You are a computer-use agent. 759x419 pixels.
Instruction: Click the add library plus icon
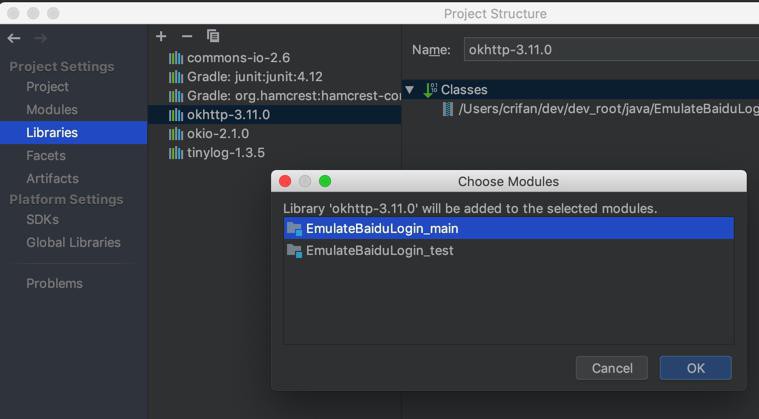tap(161, 36)
